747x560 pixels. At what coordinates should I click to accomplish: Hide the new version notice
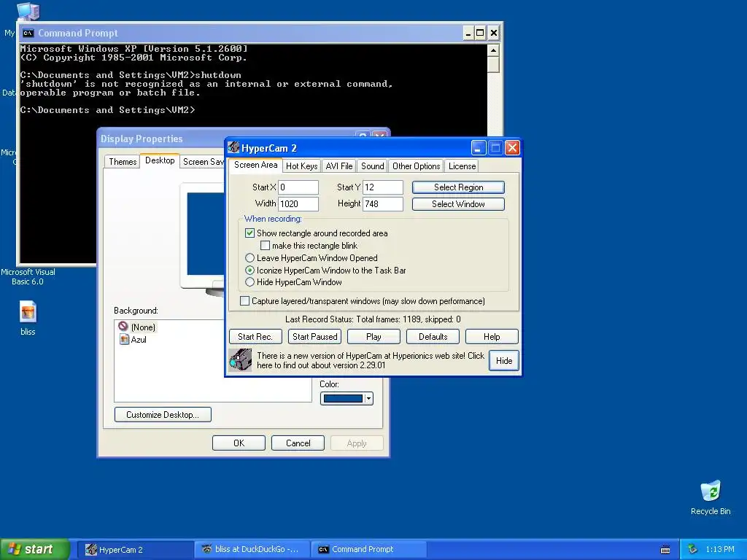click(x=503, y=360)
